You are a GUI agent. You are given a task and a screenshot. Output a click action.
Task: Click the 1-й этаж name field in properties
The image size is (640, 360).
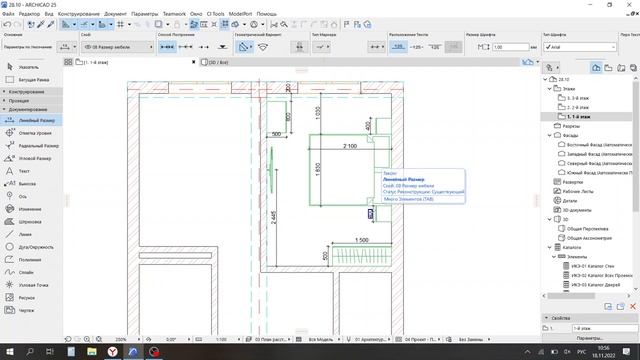604,328
